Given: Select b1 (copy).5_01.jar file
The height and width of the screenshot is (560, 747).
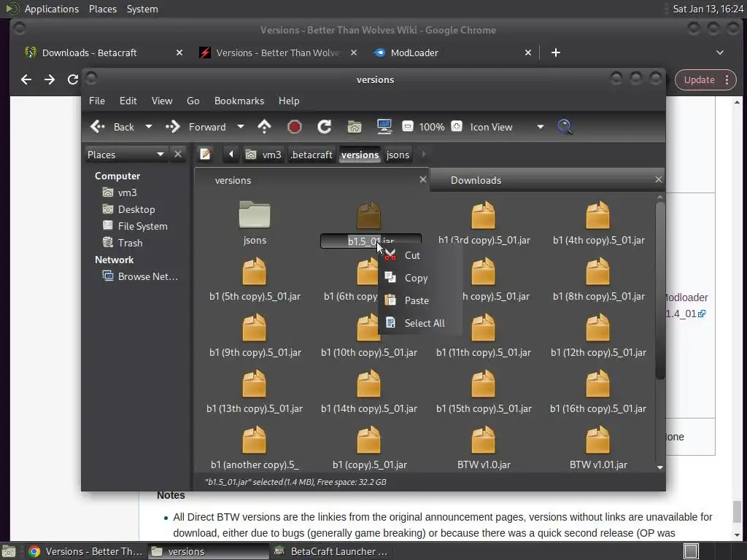Looking at the screenshot, I should [x=368, y=447].
